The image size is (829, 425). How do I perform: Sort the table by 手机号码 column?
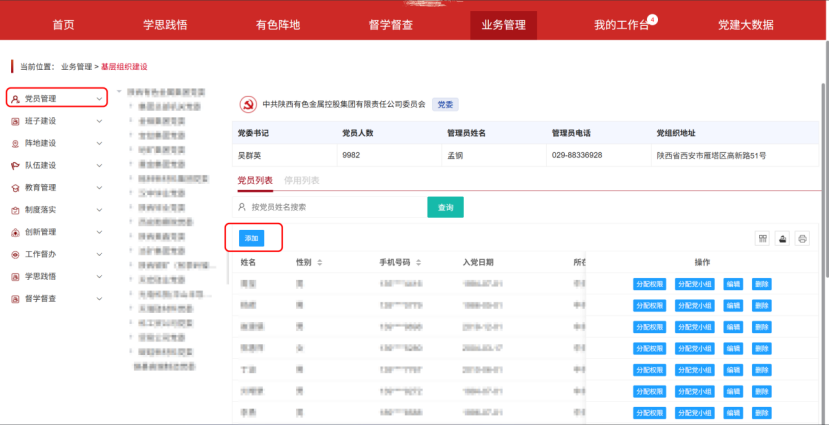point(420,262)
